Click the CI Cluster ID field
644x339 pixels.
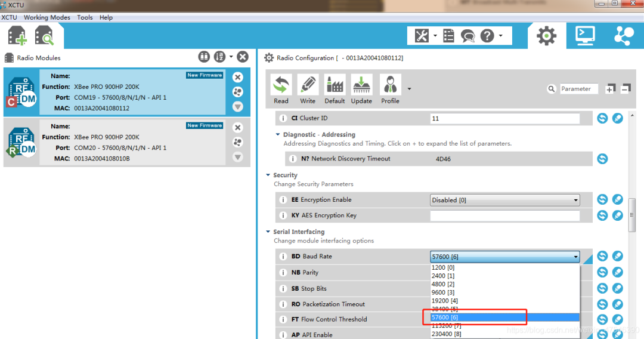[505, 118]
